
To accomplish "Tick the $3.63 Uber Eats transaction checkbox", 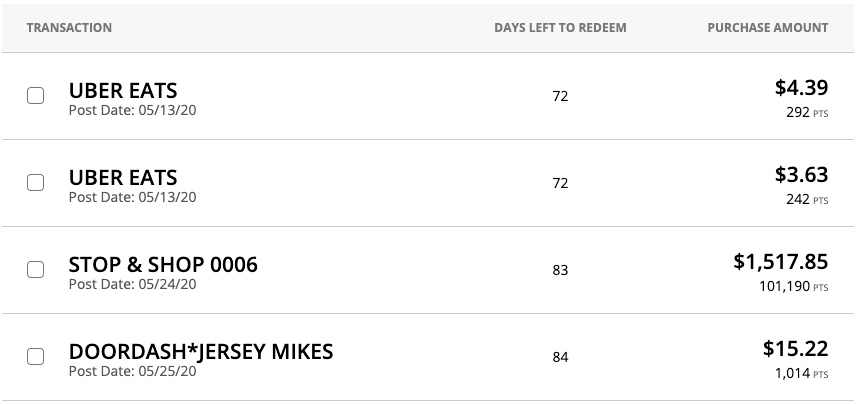I will tap(36, 182).
